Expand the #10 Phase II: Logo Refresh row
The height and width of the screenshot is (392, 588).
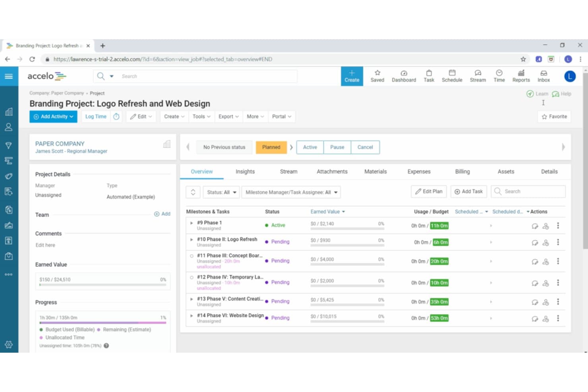[x=191, y=239]
